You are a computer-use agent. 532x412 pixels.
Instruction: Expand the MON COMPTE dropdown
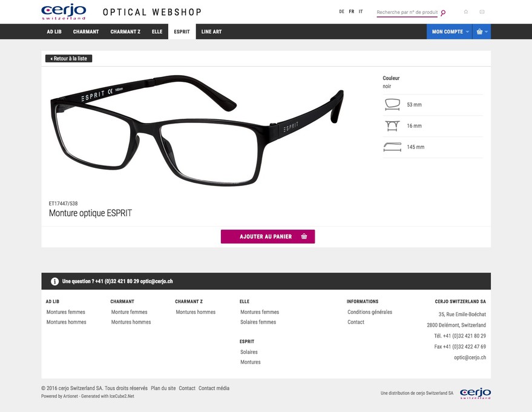coord(449,32)
